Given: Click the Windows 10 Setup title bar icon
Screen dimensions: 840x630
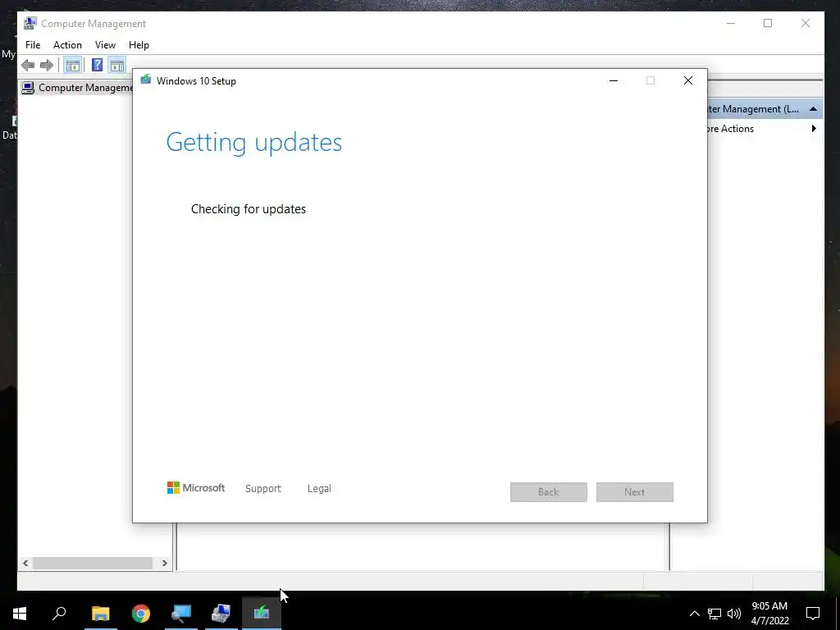Looking at the screenshot, I should click(x=146, y=80).
